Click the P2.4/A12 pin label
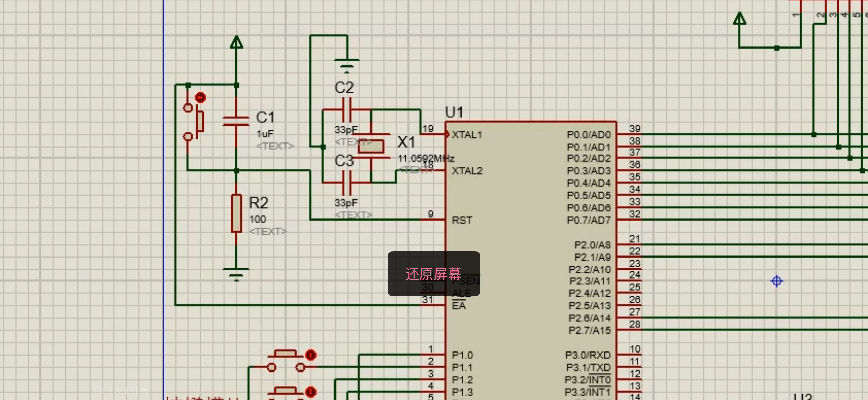Image resolution: width=868 pixels, height=400 pixels. pos(590,293)
